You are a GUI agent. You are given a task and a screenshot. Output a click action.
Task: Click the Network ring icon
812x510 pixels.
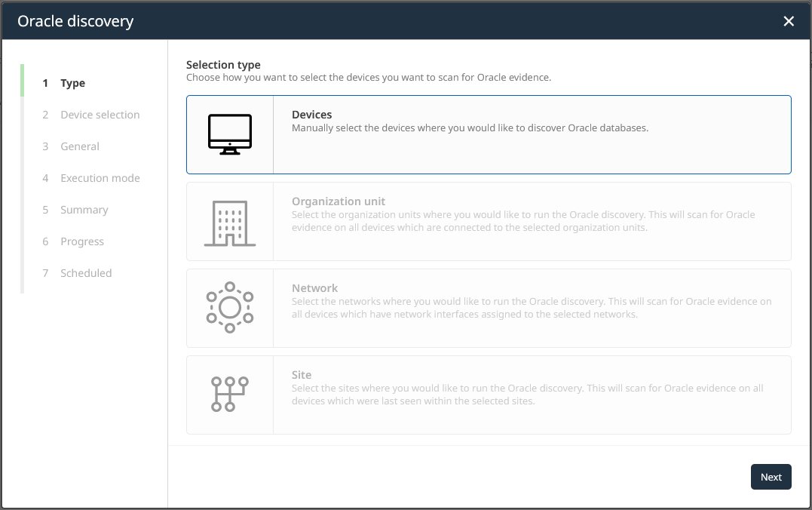[x=230, y=308]
